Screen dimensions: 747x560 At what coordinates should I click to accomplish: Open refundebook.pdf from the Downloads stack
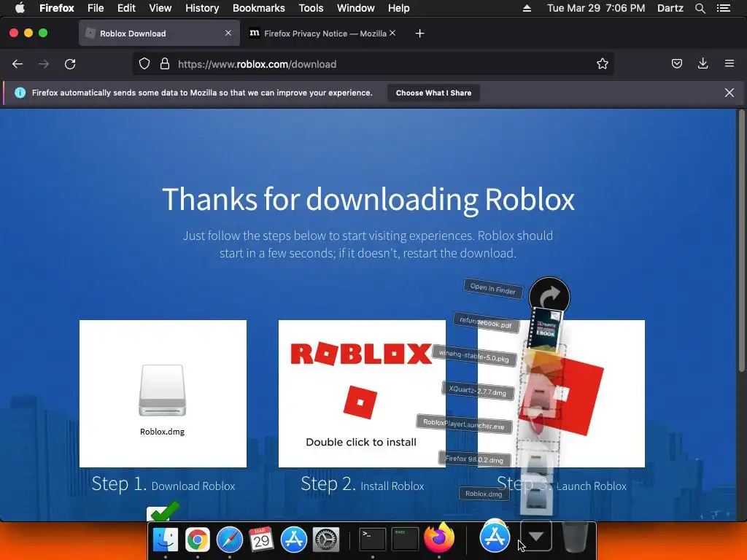coord(485,322)
